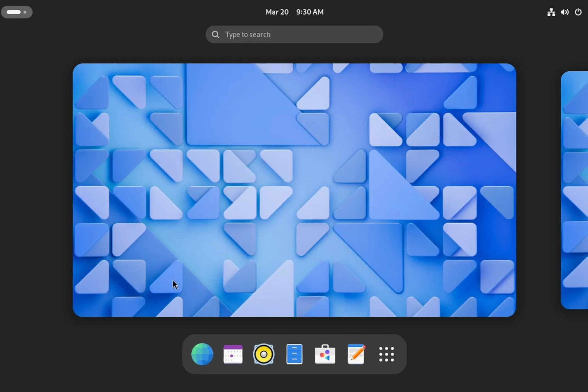Open Rhythmbox music player in dock
The image size is (588, 392).
pyautogui.click(x=263, y=354)
